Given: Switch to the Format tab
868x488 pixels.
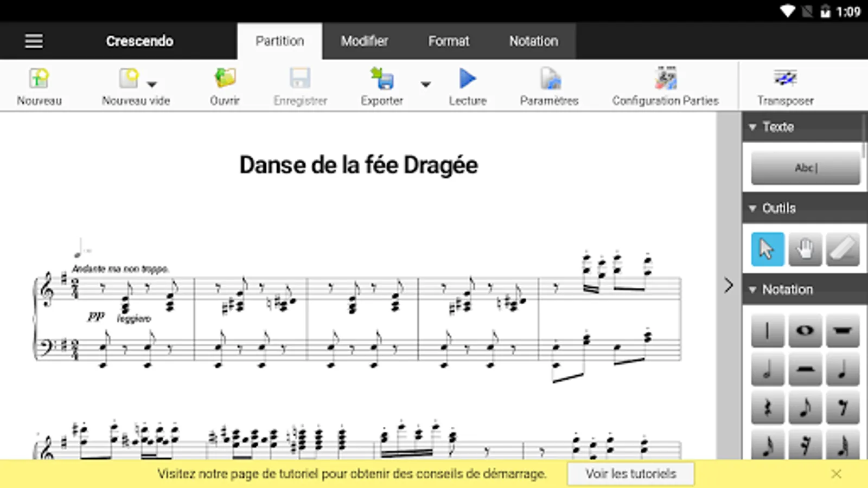Looking at the screenshot, I should (449, 41).
